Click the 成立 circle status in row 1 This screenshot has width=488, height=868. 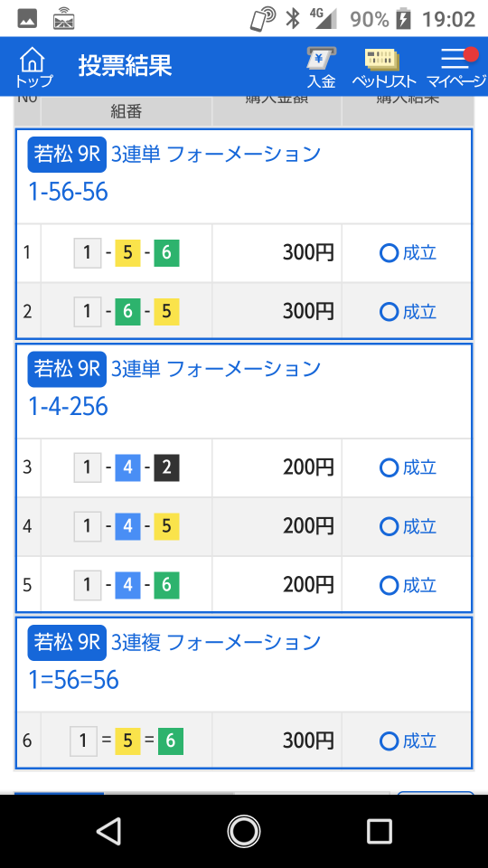coord(408,253)
